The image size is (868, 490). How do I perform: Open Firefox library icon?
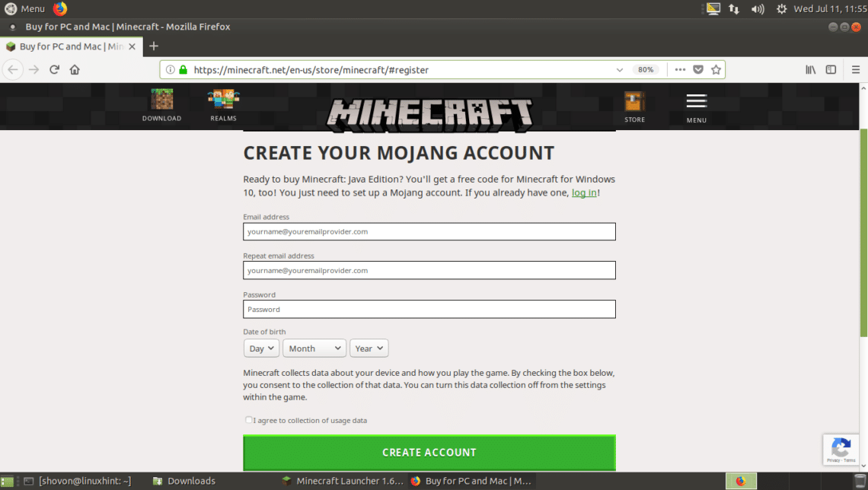810,70
